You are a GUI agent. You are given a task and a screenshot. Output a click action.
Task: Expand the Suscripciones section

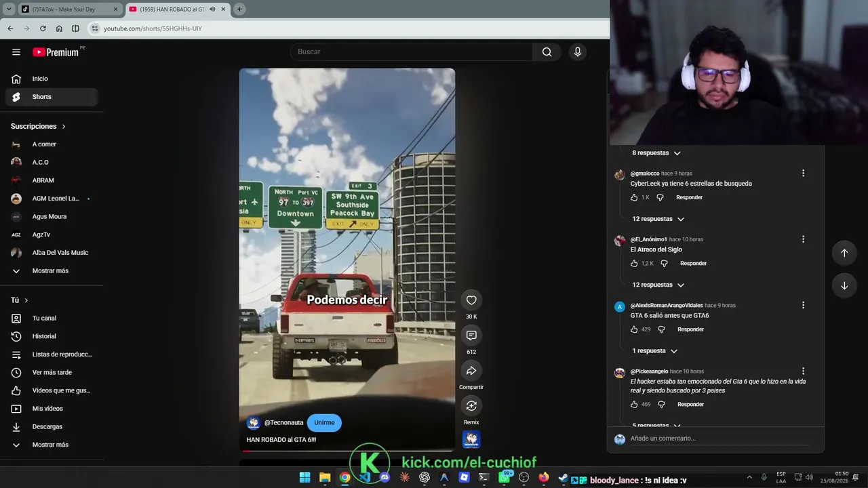pyautogui.click(x=39, y=126)
